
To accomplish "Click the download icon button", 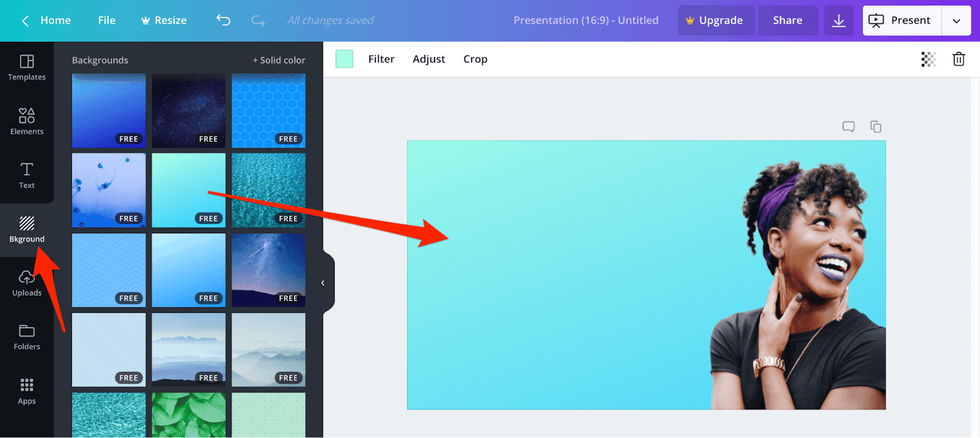I will 838,20.
